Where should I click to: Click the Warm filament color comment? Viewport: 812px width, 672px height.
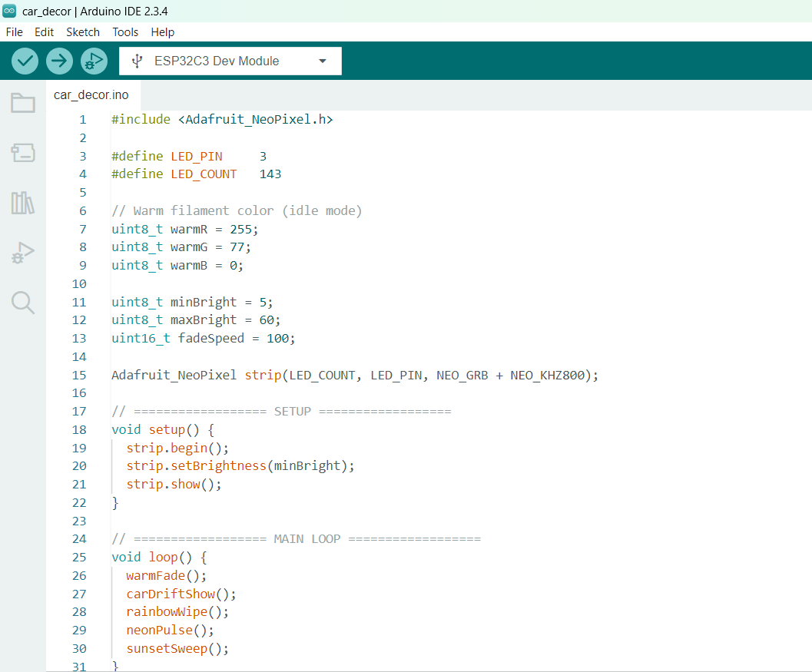click(x=237, y=210)
